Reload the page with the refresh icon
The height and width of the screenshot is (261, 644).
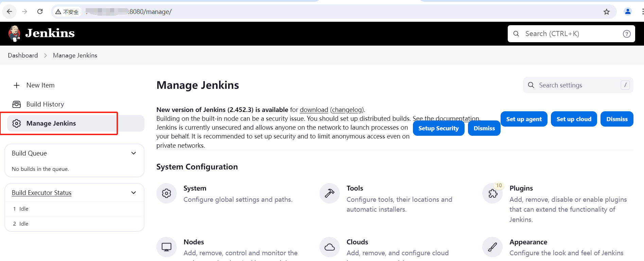40,12
